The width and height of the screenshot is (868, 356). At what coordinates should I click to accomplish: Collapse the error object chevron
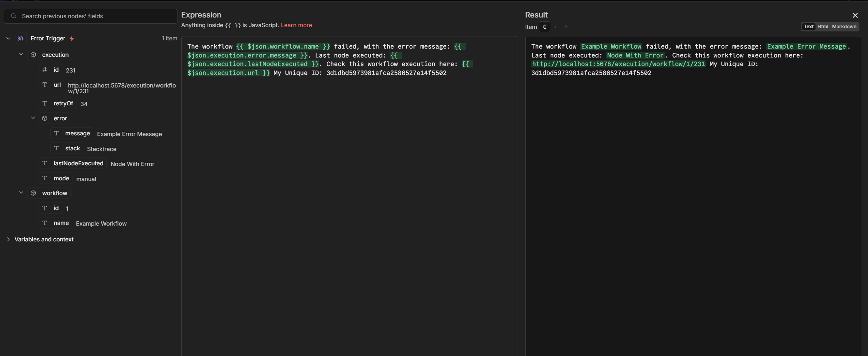(33, 118)
